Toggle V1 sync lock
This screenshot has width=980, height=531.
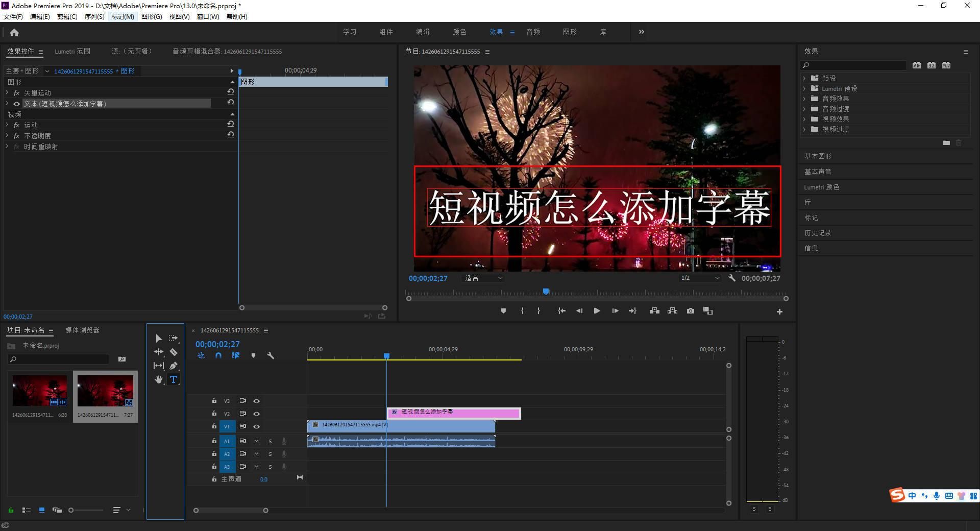[x=243, y=426]
